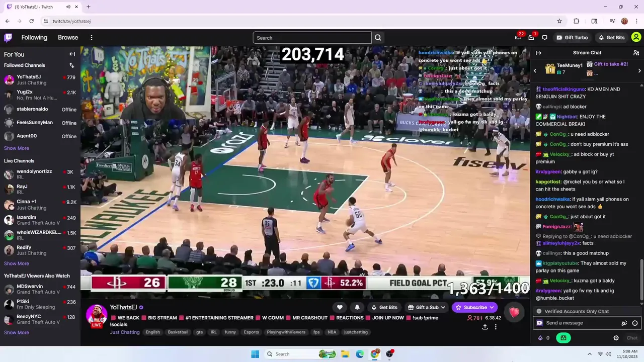Open the emote picker in chat
Viewport: 644px width, 362px height.
coord(635,323)
